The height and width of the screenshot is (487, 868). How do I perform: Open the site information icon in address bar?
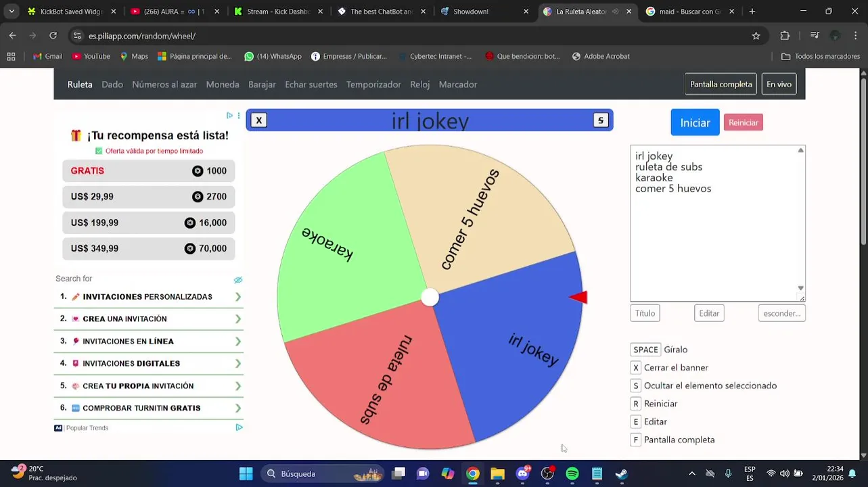pos(77,36)
